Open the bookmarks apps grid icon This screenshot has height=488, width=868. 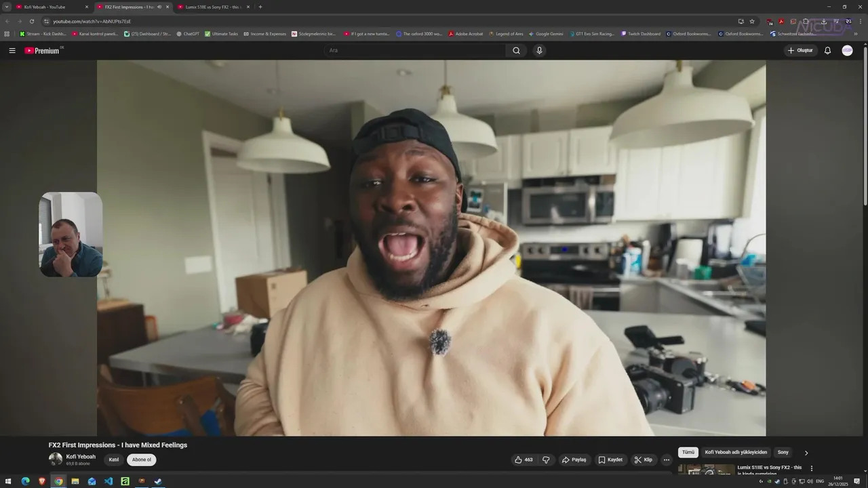point(7,33)
